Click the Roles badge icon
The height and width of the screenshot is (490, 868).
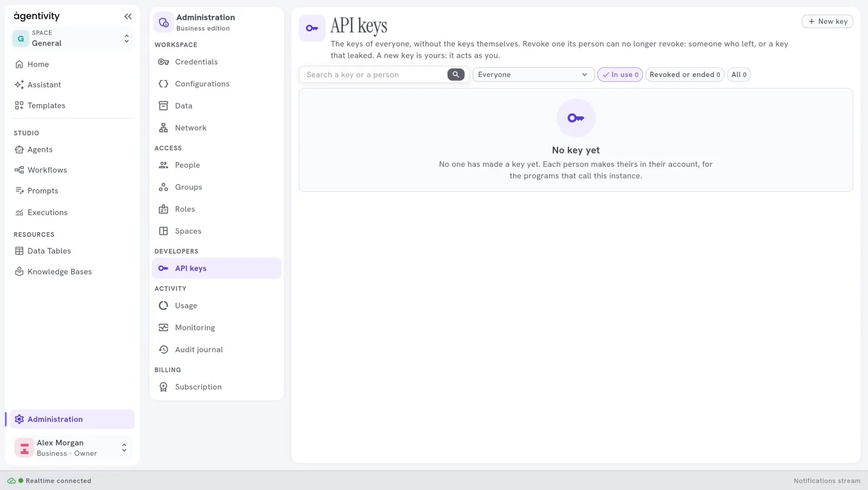(x=163, y=209)
